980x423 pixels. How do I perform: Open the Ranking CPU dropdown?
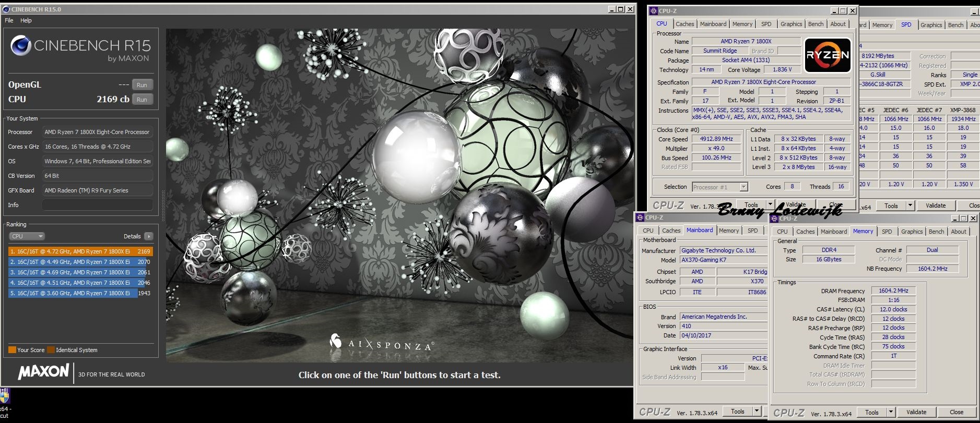pyautogui.click(x=27, y=236)
